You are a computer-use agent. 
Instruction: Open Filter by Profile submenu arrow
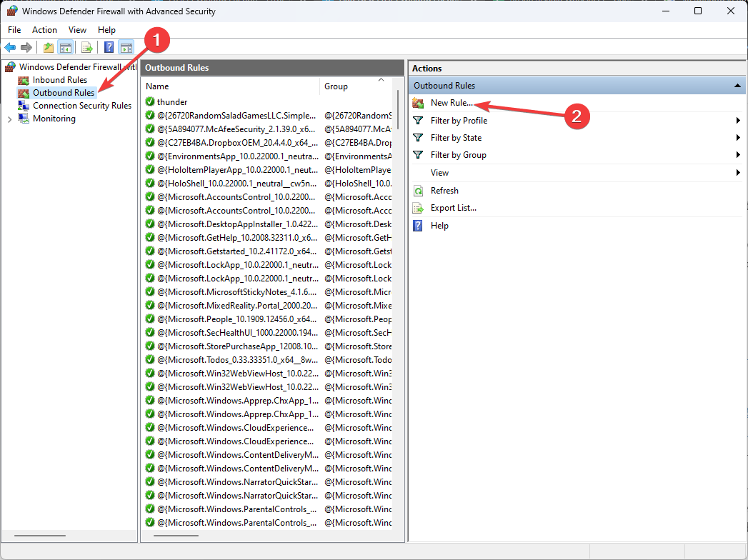point(738,121)
